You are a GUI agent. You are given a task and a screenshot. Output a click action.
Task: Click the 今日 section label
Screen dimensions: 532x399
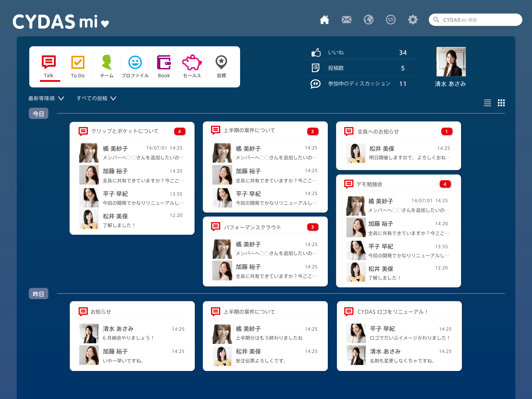(x=39, y=113)
